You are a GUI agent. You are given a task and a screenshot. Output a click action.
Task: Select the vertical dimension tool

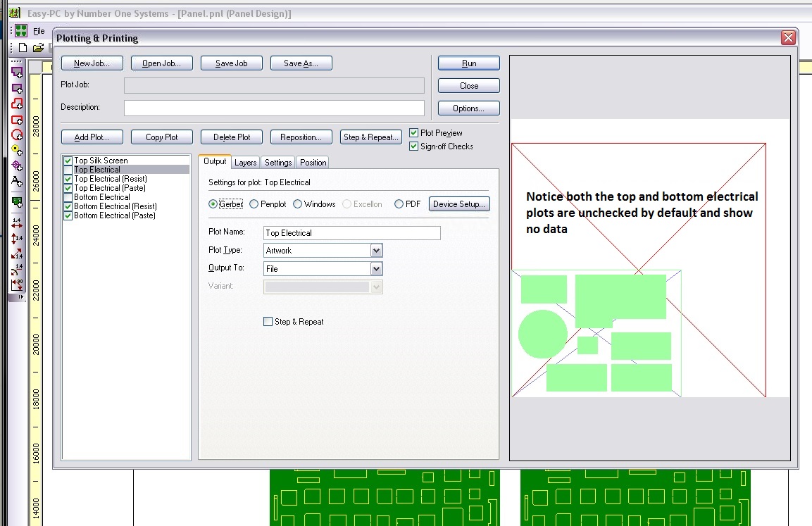click(17, 239)
